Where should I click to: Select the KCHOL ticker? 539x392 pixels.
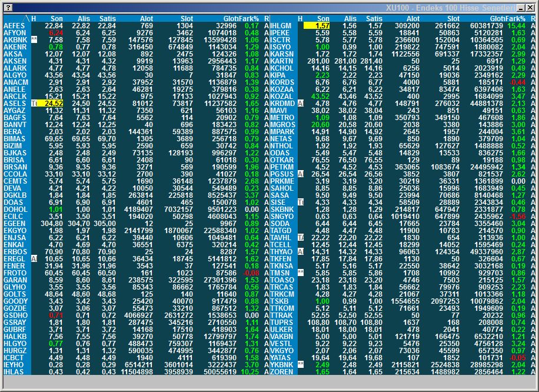282,68
